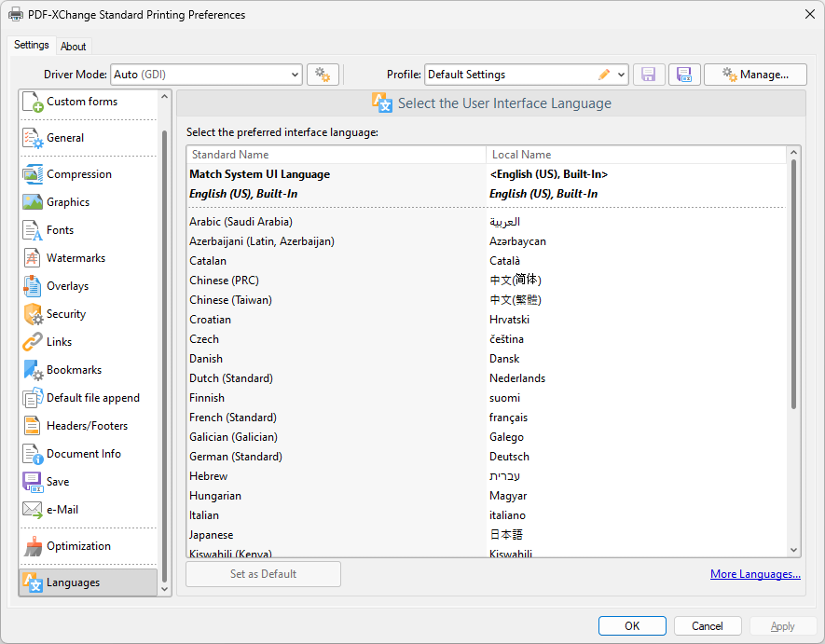Expand the Driver Mode dropdown

(294, 75)
